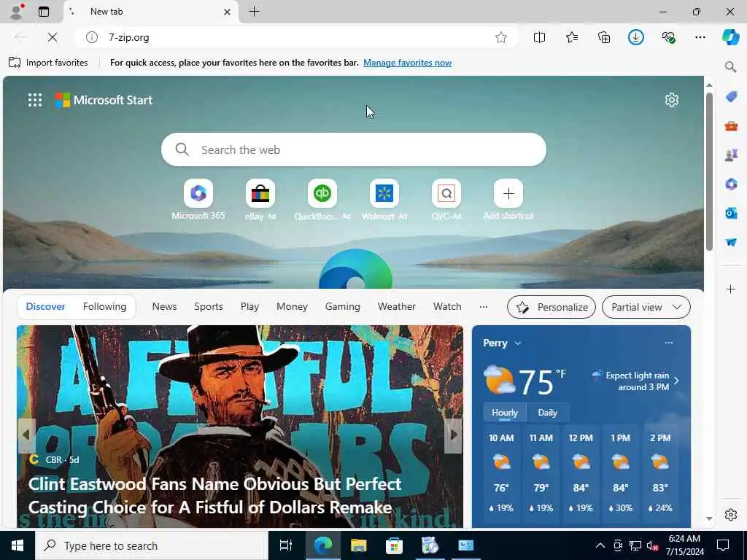Open sidebar Games chess icon

731,155
